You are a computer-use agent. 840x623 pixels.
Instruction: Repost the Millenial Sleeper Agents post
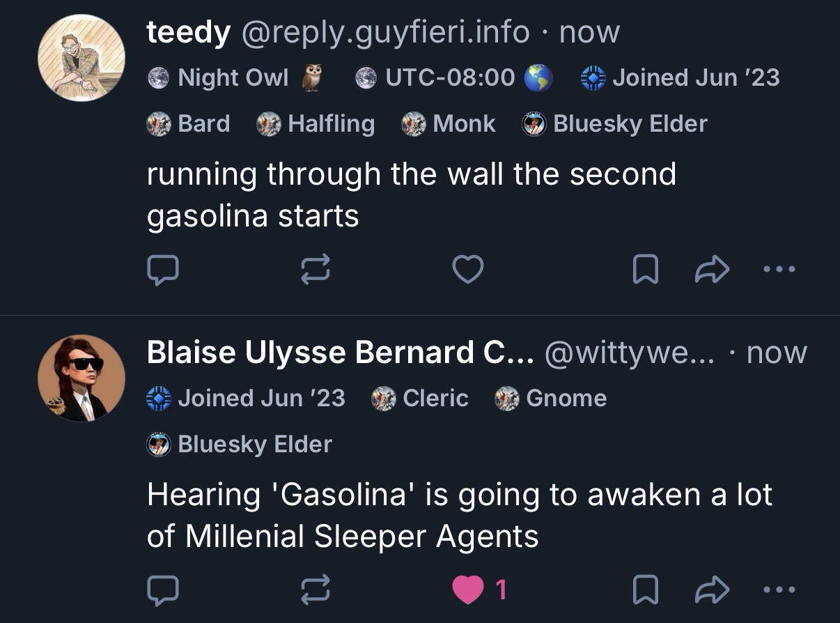315,591
